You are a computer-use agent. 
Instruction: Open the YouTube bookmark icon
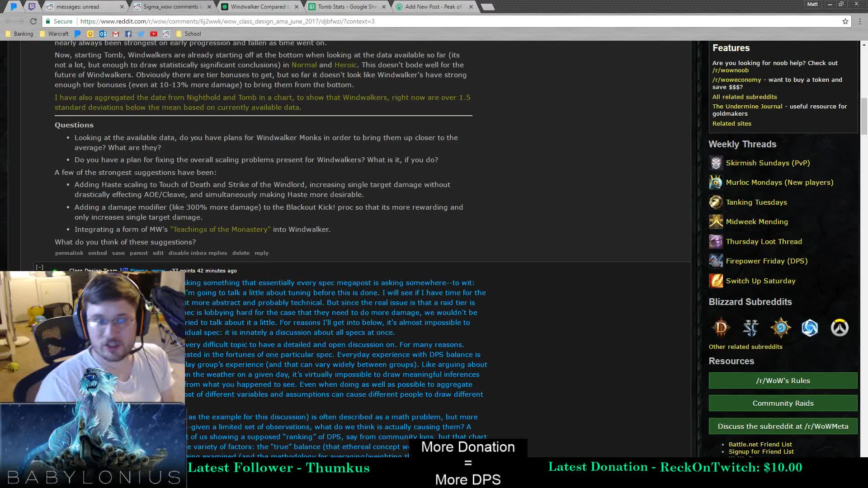[154, 34]
